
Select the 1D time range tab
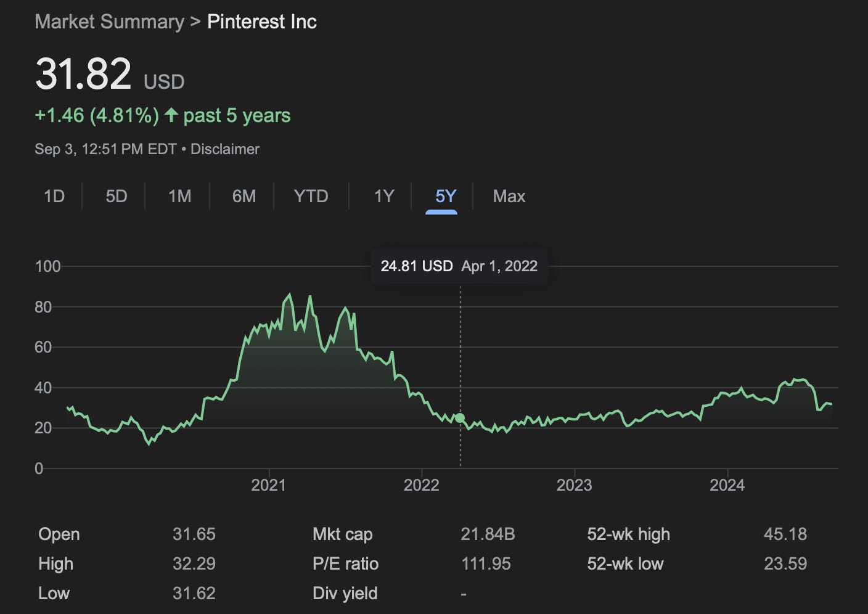(54, 196)
